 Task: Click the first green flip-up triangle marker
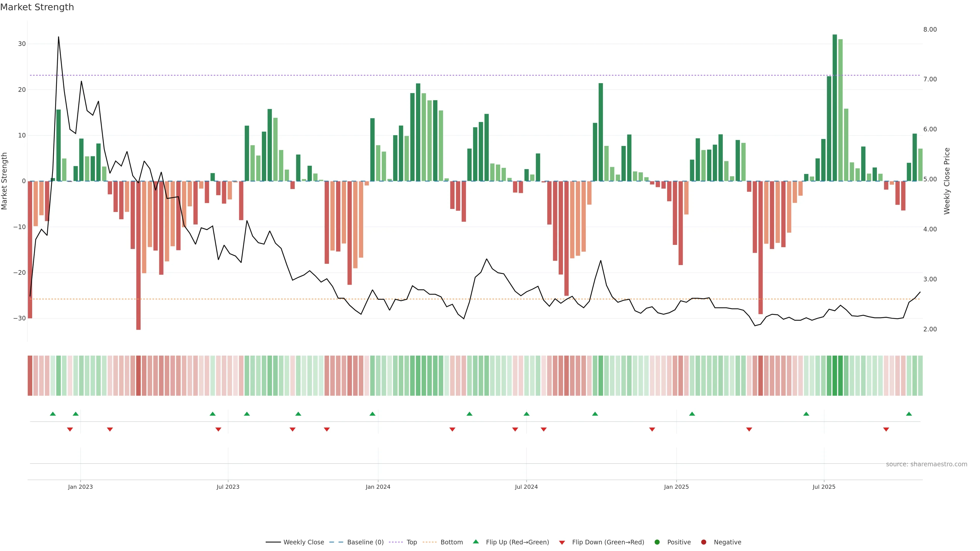point(53,414)
